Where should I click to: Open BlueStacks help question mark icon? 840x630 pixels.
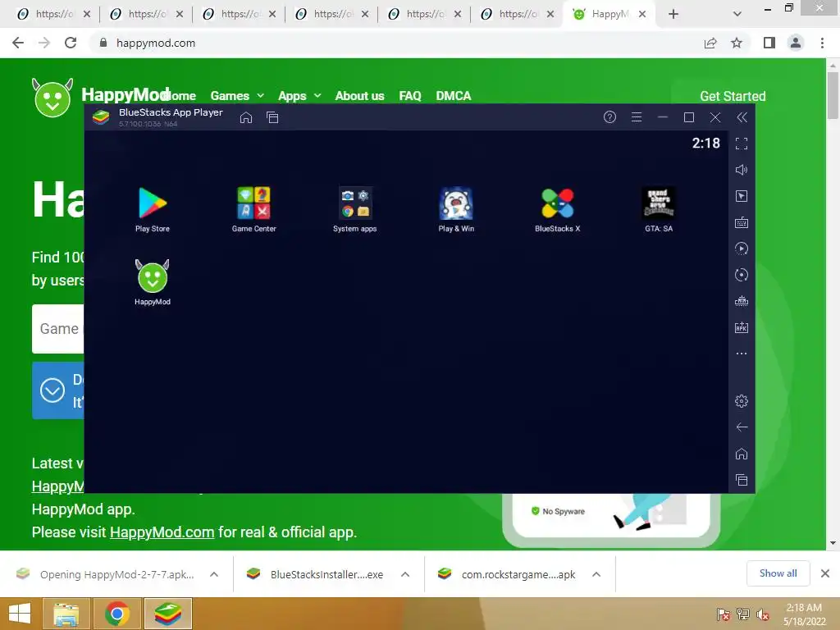point(609,117)
